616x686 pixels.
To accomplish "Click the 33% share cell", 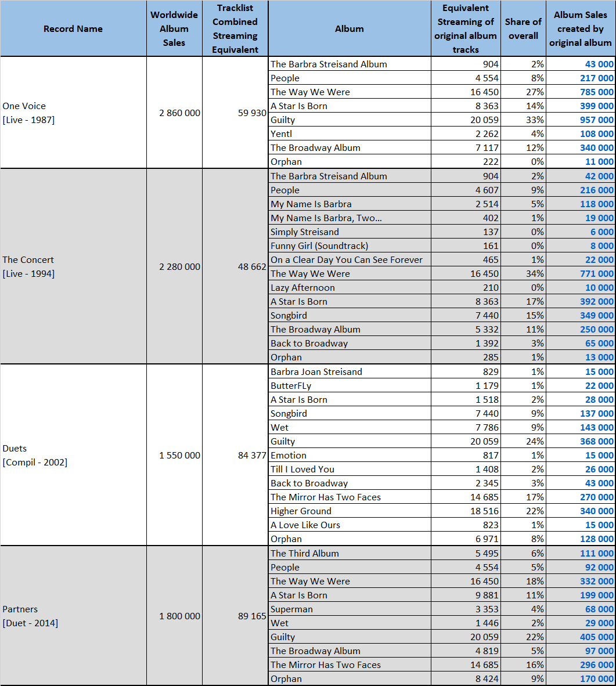I will point(523,120).
